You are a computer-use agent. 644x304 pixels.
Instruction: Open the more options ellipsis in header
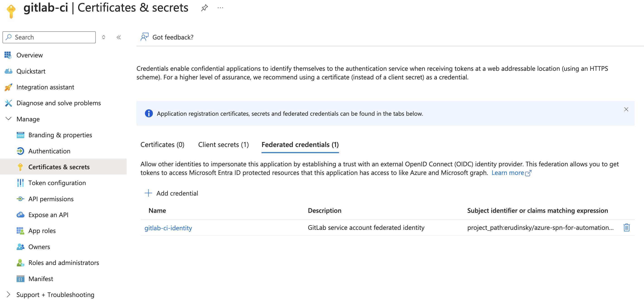[x=220, y=8]
